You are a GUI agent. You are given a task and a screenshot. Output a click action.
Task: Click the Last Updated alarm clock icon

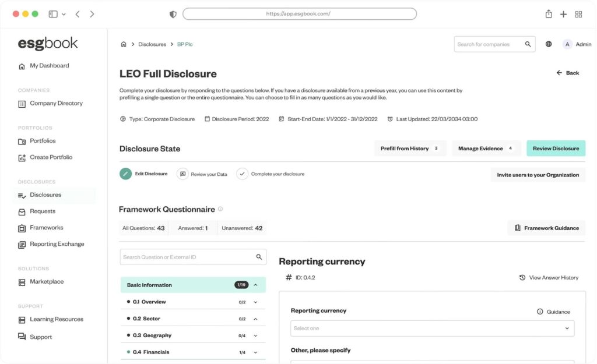(x=390, y=119)
